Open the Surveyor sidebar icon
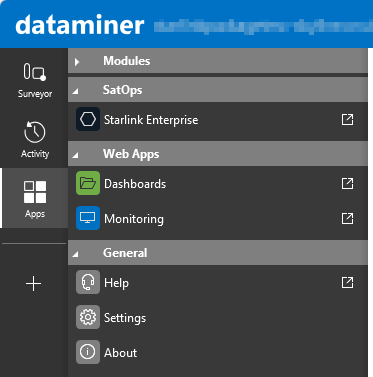The width and height of the screenshot is (373, 377). [35, 72]
